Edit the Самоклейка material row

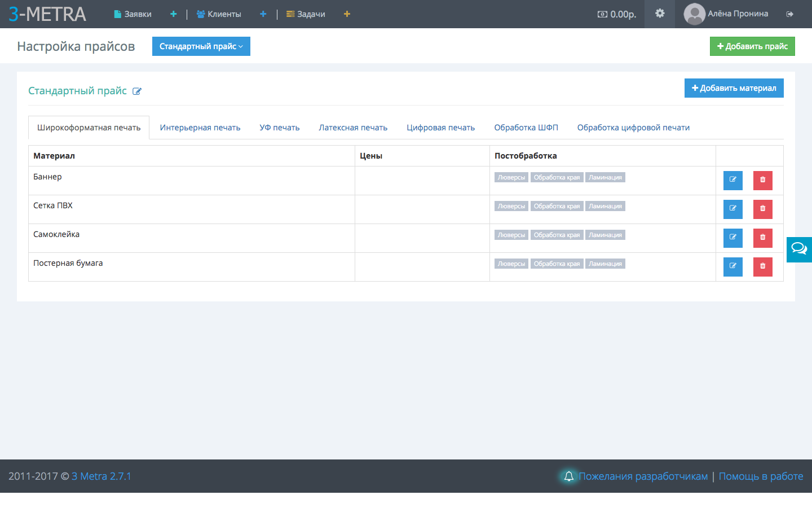coord(732,238)
